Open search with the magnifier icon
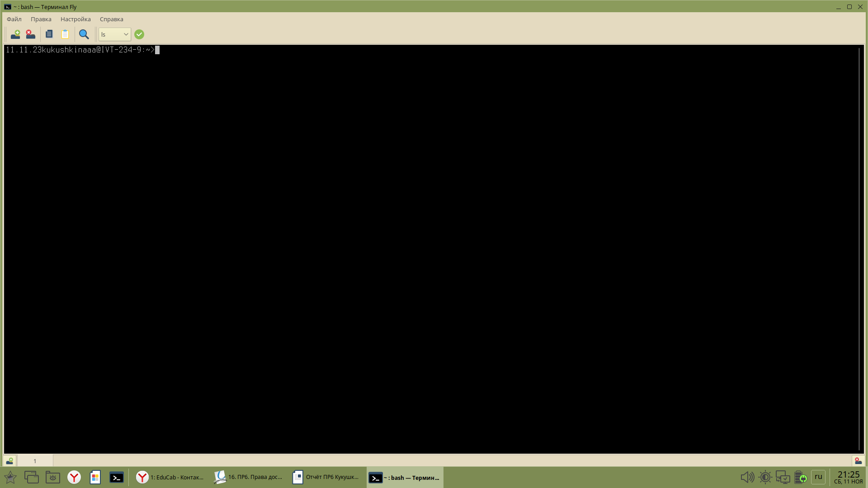Image resolution: width=868 pixels, height=488 pixels. tap(84, 34)
